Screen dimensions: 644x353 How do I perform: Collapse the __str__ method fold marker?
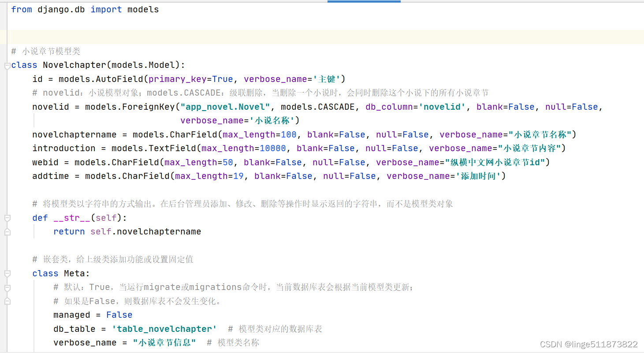7,218
